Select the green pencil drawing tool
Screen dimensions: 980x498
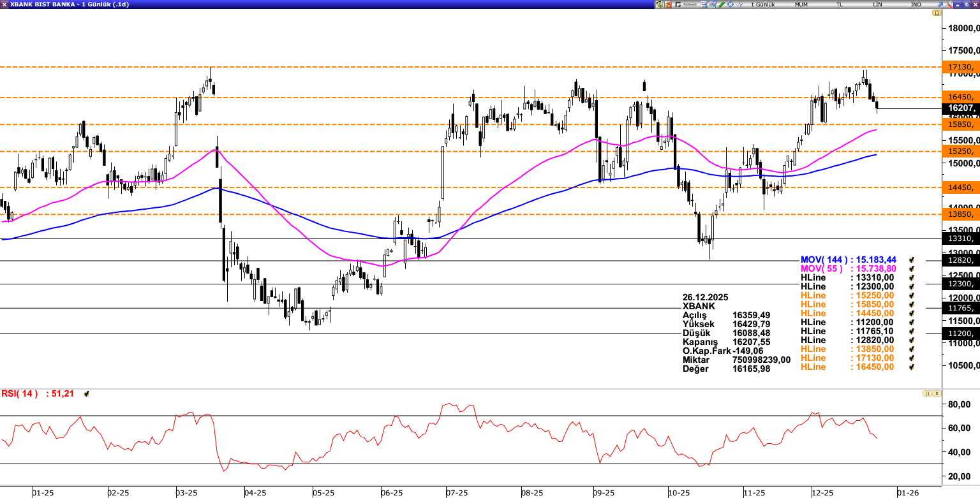click(x=721, y=4)
